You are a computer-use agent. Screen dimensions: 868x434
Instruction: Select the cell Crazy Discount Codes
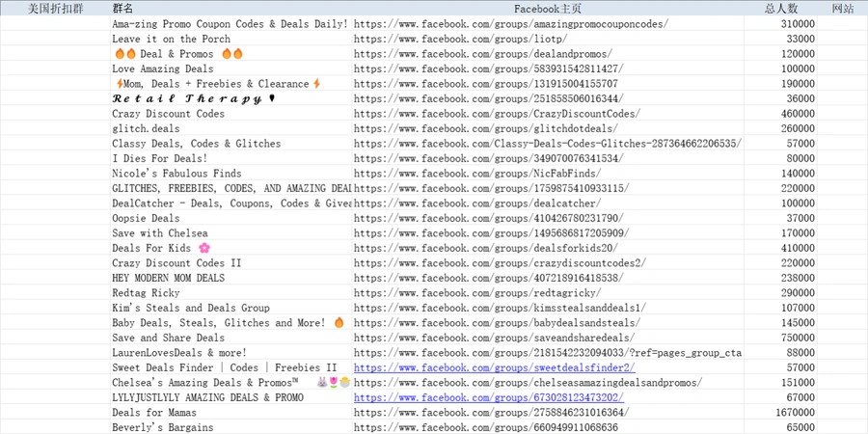[231, 114]
